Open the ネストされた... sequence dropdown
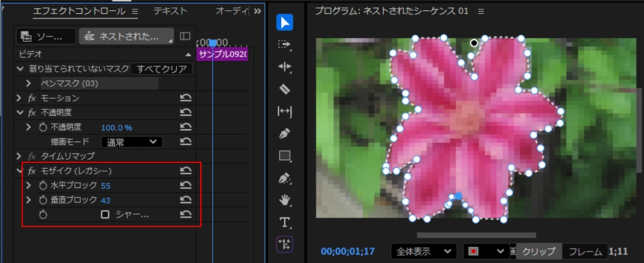 127,36
